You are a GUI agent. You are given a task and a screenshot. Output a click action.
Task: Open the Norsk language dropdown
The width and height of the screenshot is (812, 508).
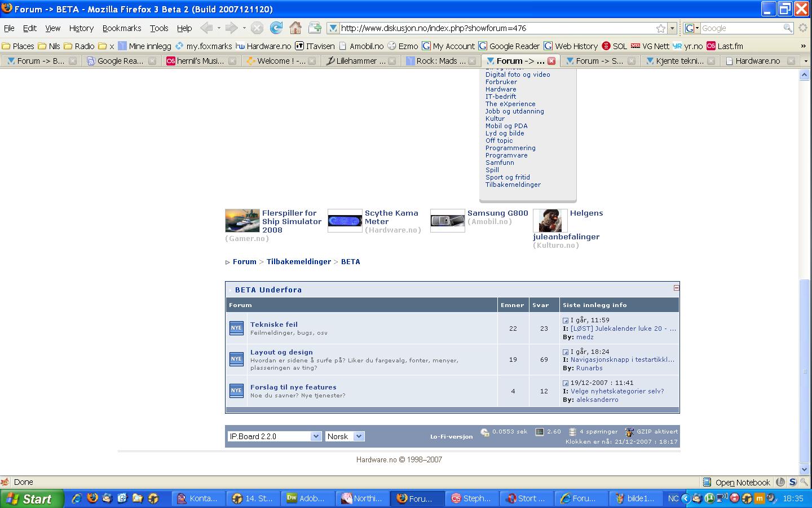345,436
